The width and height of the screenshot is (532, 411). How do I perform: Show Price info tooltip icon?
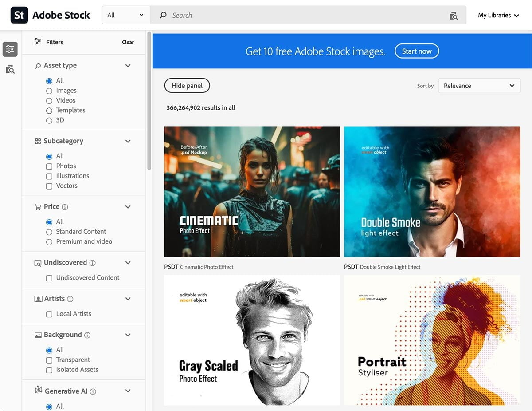pos(65,207)
